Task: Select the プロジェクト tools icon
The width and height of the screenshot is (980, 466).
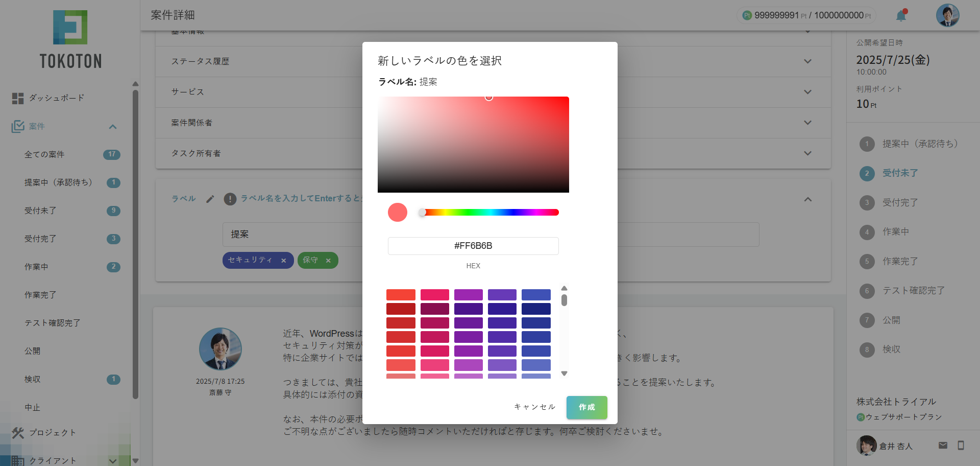Action: coord(17,433)
